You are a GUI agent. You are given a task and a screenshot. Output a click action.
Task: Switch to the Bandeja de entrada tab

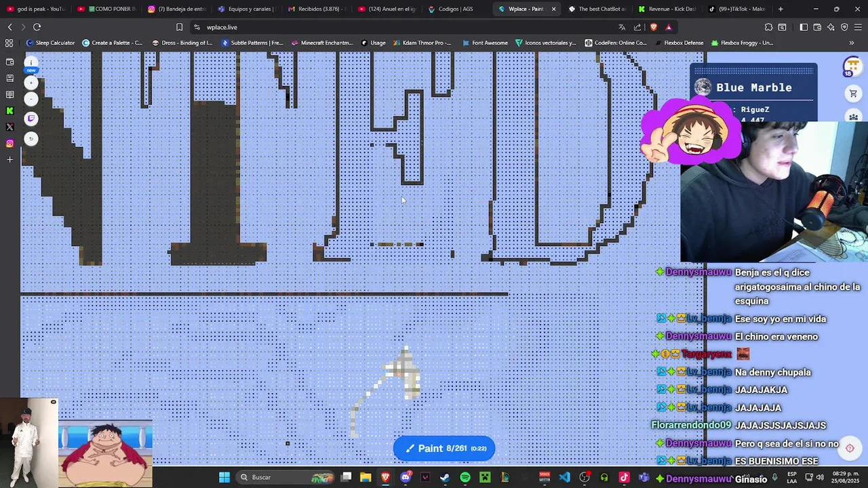point(177,9)
